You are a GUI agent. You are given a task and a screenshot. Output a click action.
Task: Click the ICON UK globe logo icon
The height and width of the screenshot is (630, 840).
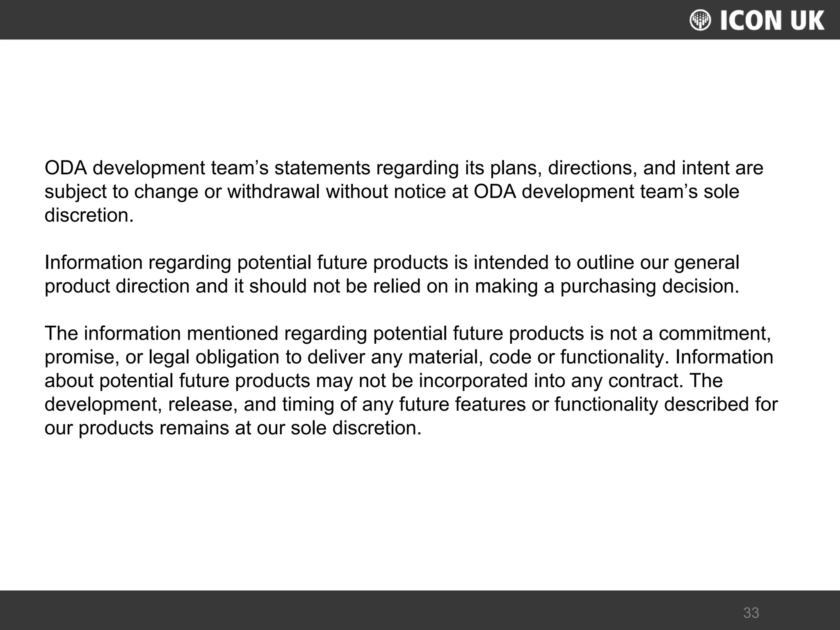[x=700, y=20]
